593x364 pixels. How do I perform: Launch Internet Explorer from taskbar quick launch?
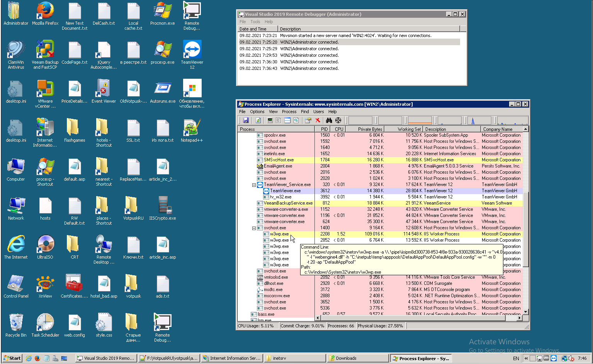point(29,358)
